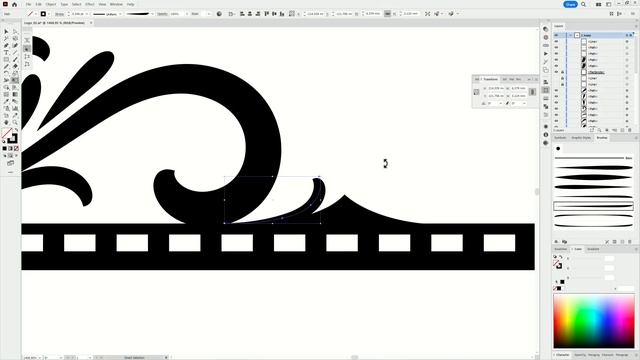Open the brush definition dropdown
Image resolution: width=640 pixels, height=360 pixels.
point(152,14)
